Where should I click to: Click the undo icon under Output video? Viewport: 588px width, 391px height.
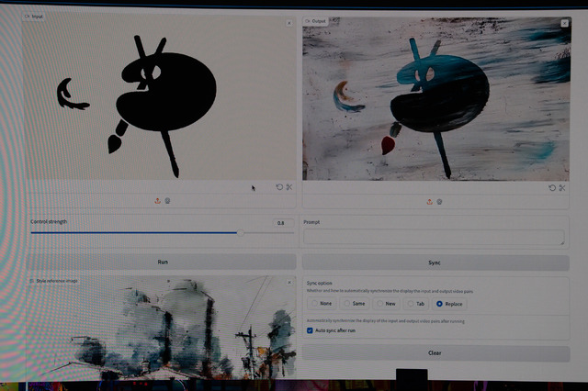pyautogui.click(x=552, y=187)
